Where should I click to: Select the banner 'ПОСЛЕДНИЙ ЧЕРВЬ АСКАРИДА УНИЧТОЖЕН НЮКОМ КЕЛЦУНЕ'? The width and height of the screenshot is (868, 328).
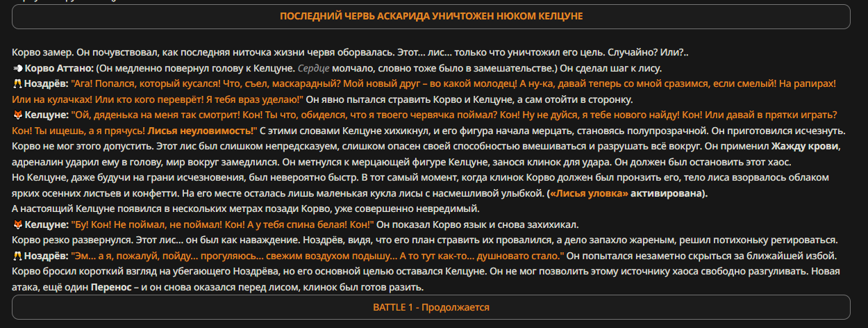pos(431,16)
